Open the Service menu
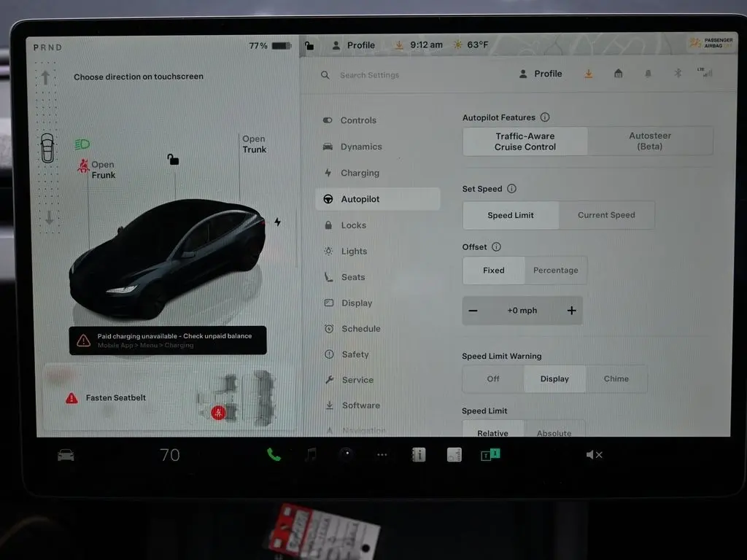The height and width of the screenshot is (560, 747). [378, 380]
